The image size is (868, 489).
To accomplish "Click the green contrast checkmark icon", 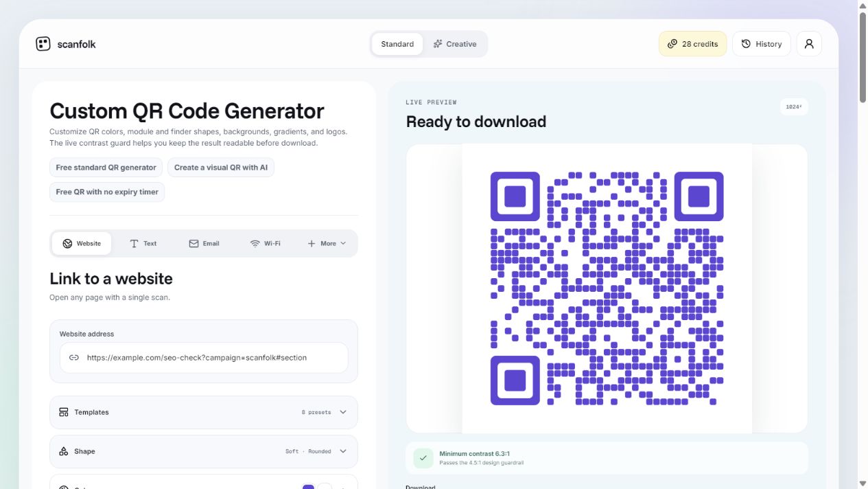I will pyautogui.click(x=423, y=458).
